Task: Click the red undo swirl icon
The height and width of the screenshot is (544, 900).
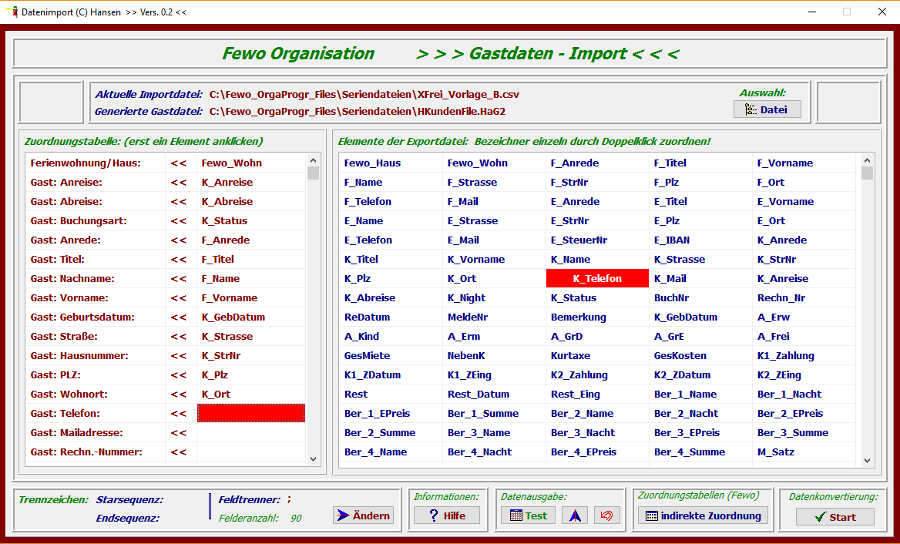Action: point(606,515)
